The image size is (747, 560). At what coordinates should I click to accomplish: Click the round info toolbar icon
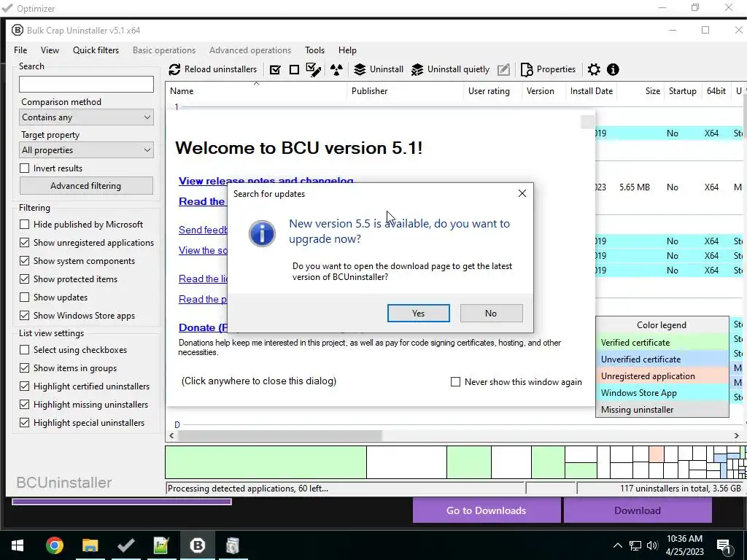[613, 70]
